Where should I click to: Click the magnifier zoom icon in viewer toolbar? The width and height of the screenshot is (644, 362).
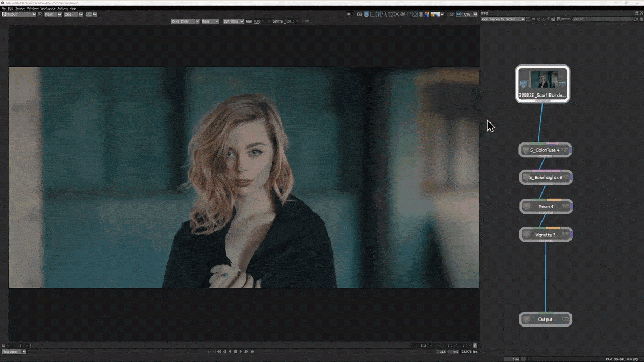click(385, 14)
